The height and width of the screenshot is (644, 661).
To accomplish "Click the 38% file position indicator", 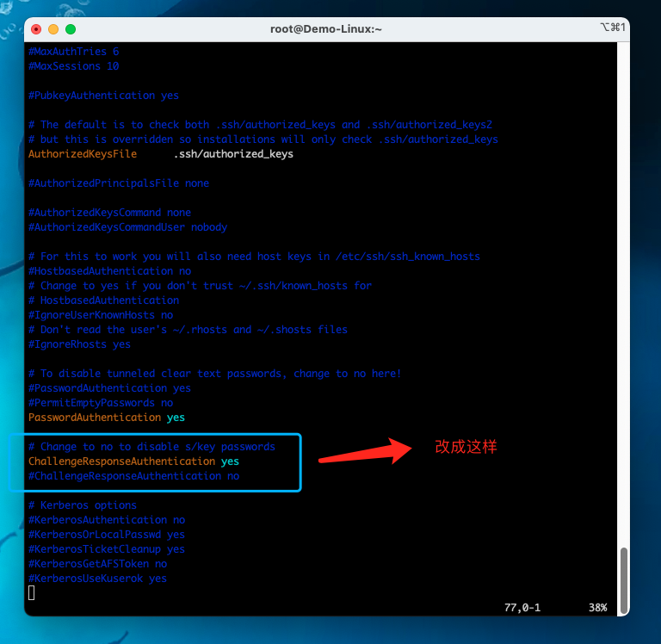I will click(x=598, y=608).
